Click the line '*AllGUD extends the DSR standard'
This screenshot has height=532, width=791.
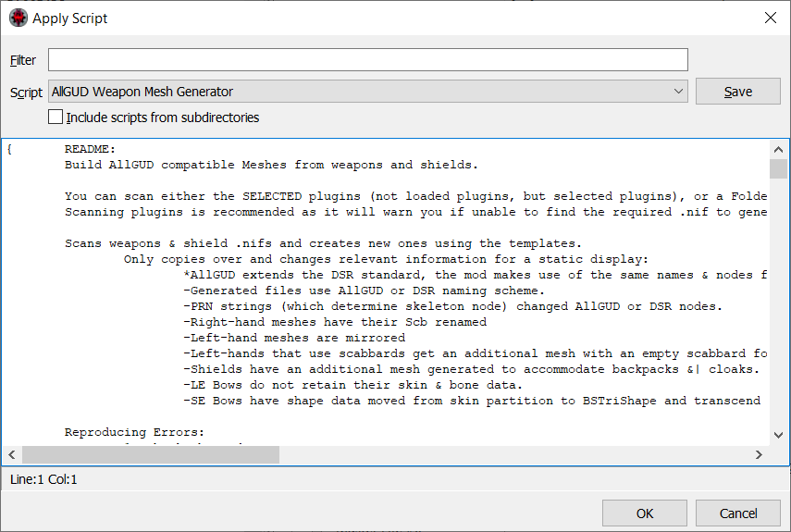click(476, 276)
